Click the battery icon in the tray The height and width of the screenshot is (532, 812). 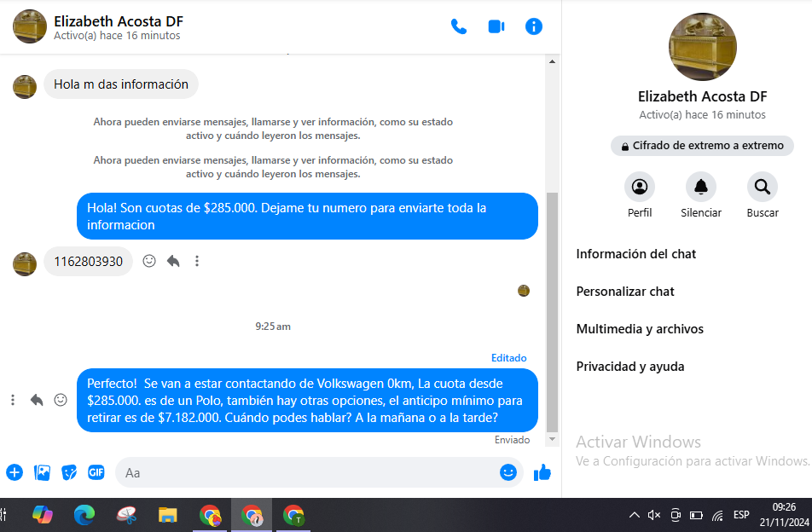point(696,515)
